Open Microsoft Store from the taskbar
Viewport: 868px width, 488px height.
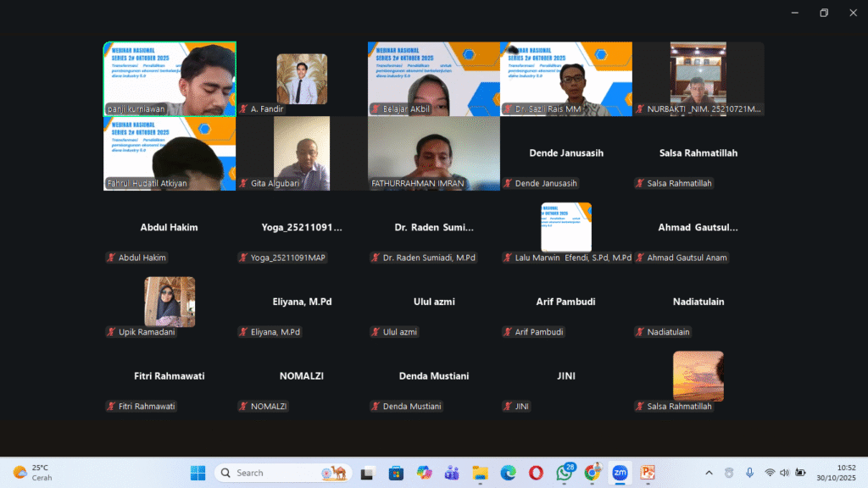click(x=396, y=473)
